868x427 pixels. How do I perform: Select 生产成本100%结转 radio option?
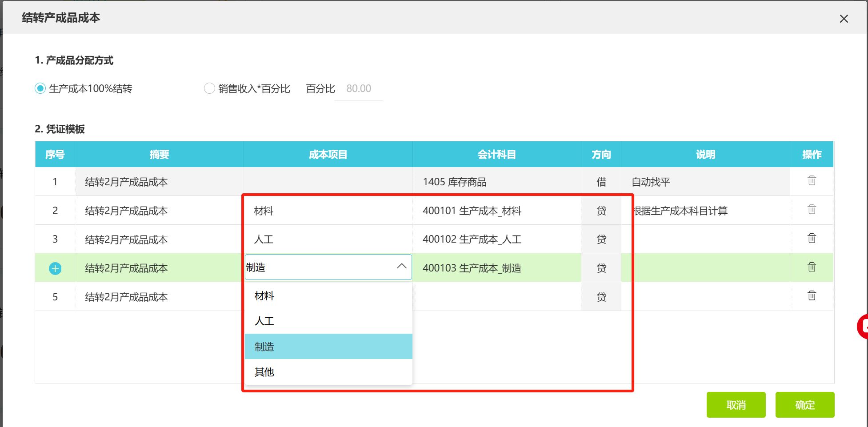tap(40, 88)
